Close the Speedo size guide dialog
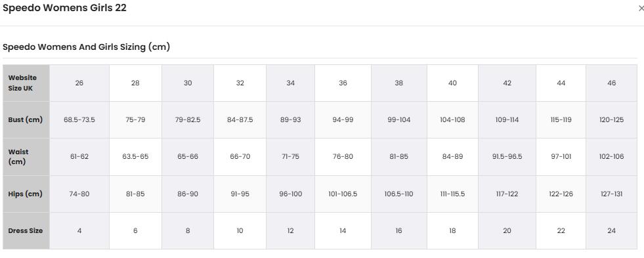This screenshot has width=644, height=258. [641, 9]
